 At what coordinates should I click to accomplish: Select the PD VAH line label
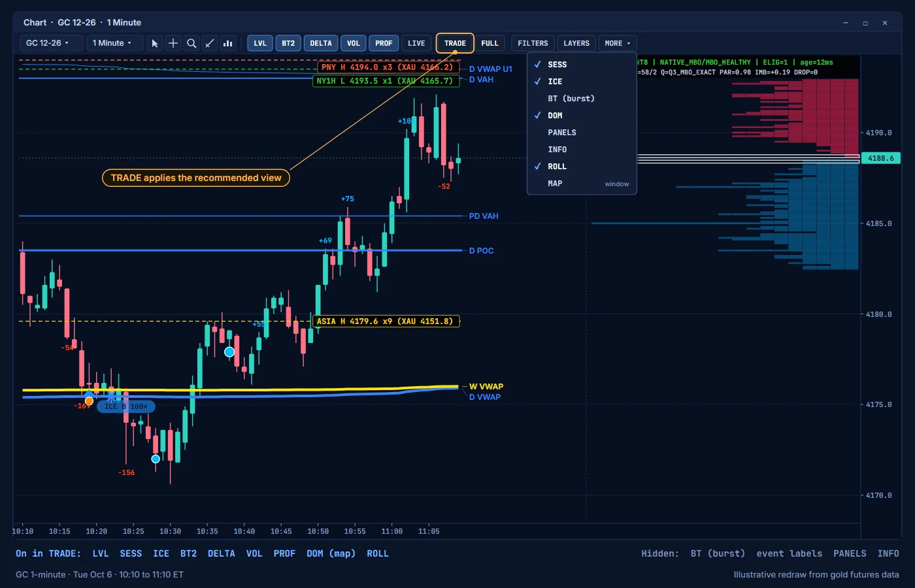click(484, 216)
